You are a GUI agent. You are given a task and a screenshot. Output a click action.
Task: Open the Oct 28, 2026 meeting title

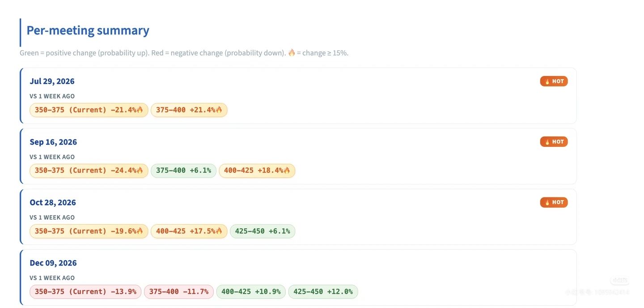(x=53, y=202)
